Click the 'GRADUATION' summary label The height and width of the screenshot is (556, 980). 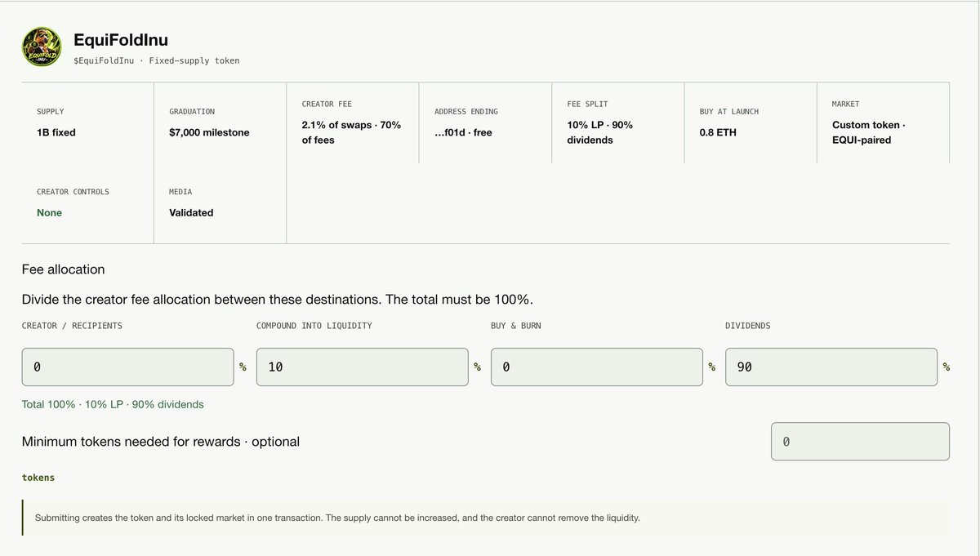(192, 111)
